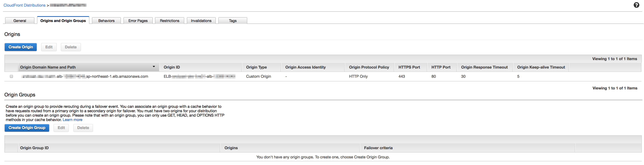Open the Invalidations tab
This screenshot has height=165, width=644.
pyautogui.click(x=201, y=21)
